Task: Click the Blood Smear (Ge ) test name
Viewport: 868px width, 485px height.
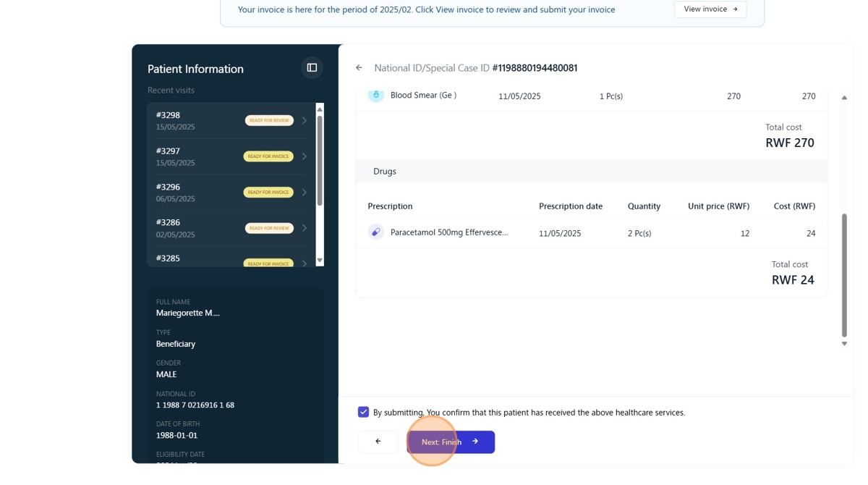Action: point(423,95)
